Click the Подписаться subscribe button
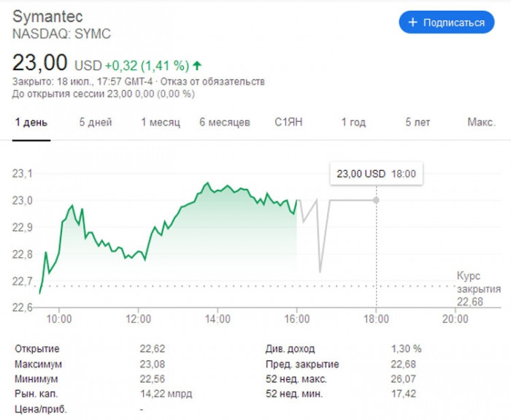This screenshot has height=420, width=511. coord(446,23)
